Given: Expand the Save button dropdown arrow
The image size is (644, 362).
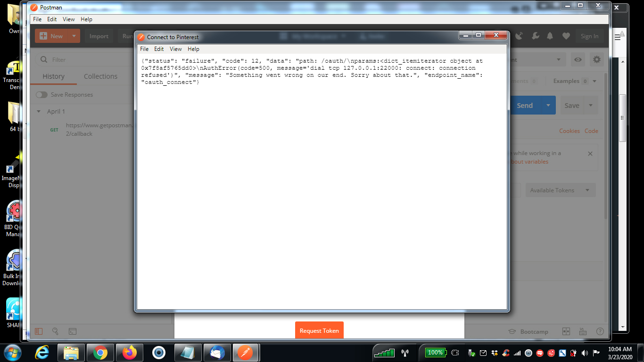Looking at the screenshot, I should click(591, 106).
